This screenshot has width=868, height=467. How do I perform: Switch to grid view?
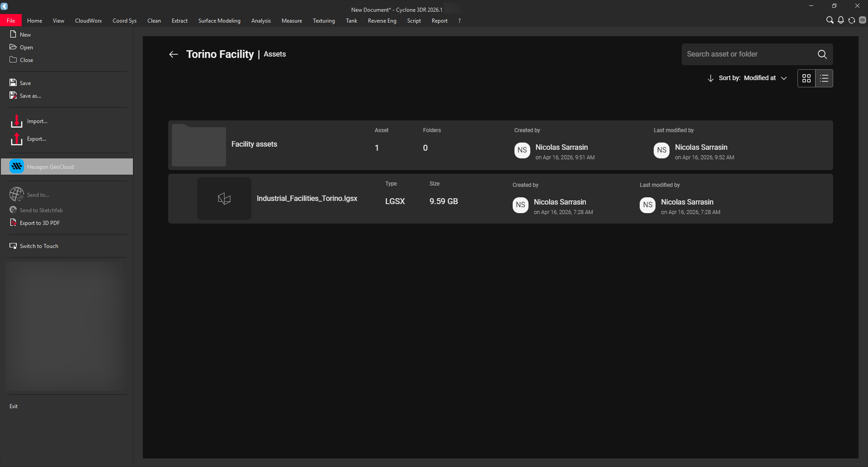click(x=807, y=78)
